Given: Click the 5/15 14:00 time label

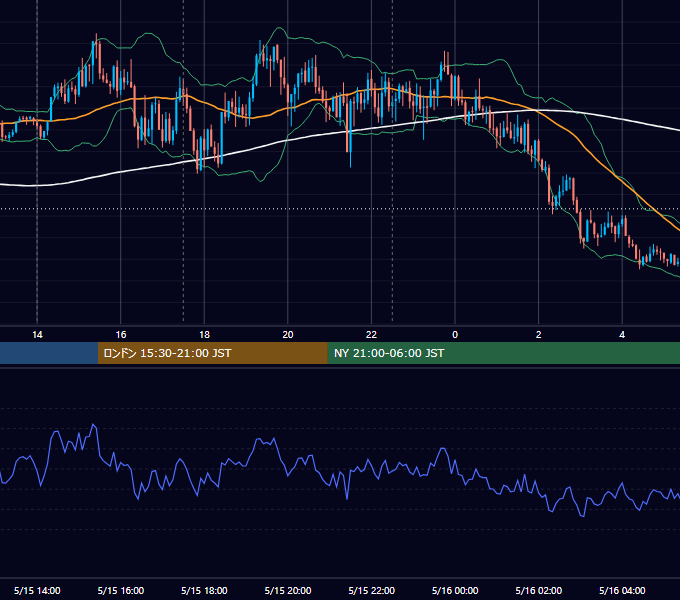Looking at the screenshot, I should [x=37, y=590].
